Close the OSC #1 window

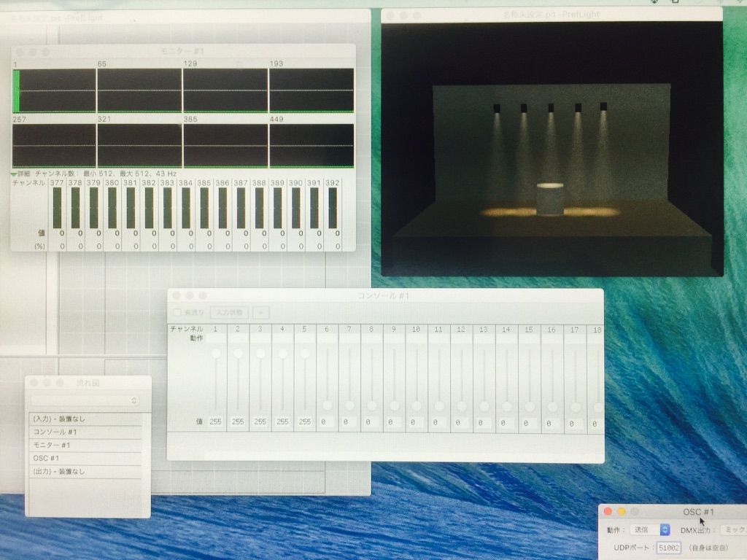(608, 511)
